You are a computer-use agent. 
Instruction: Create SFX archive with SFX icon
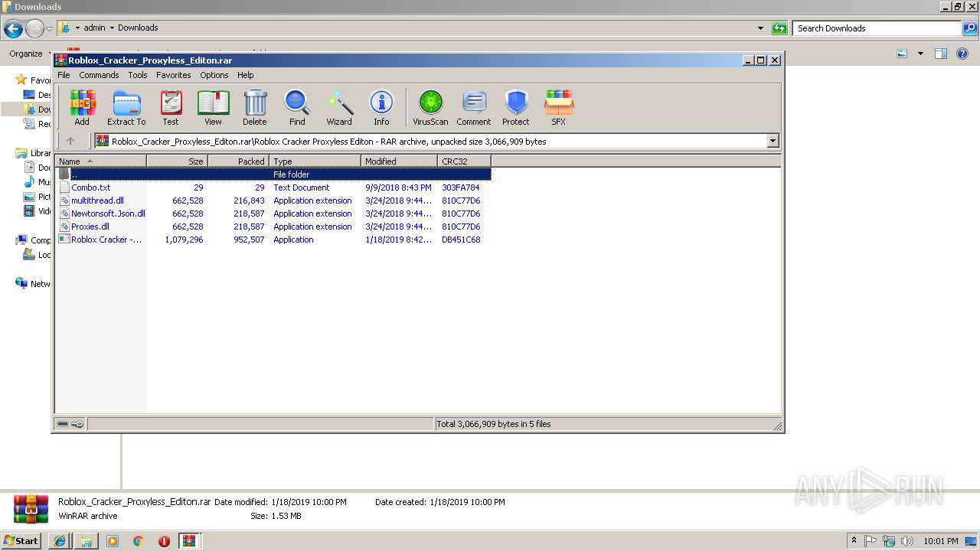pyautogui.click(x=559, y=107)
